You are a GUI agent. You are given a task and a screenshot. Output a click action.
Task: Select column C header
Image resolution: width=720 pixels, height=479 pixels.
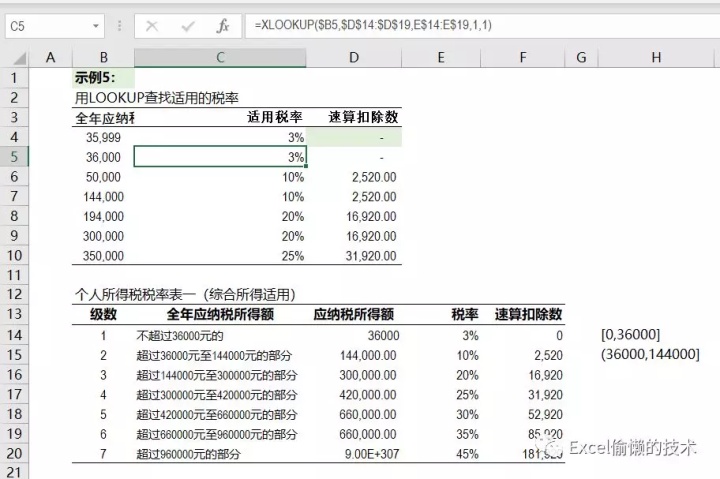[x=220, y=57]
